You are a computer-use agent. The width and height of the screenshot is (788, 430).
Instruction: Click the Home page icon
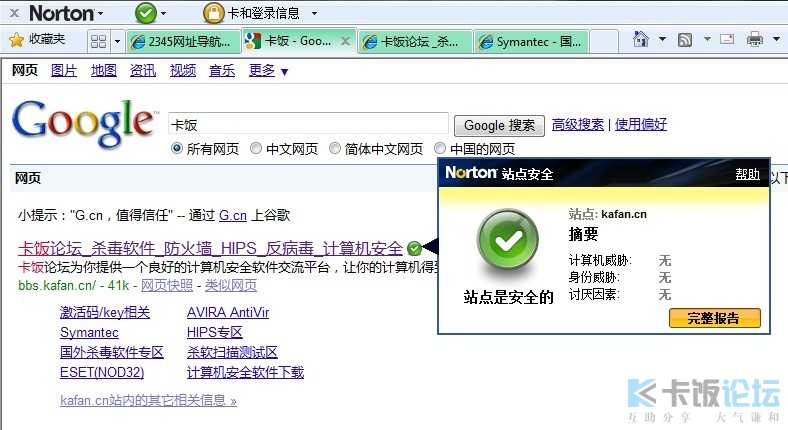pos(641,39)
